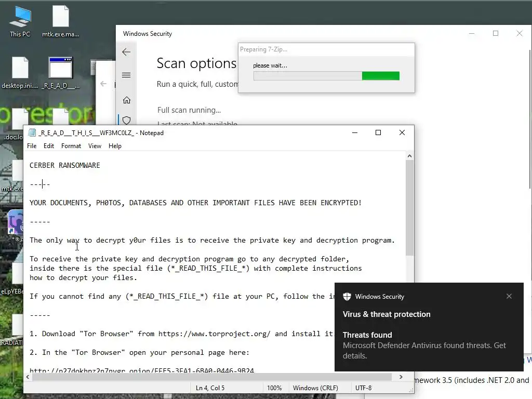Click back arrow in Windows Security

point(126,52)
